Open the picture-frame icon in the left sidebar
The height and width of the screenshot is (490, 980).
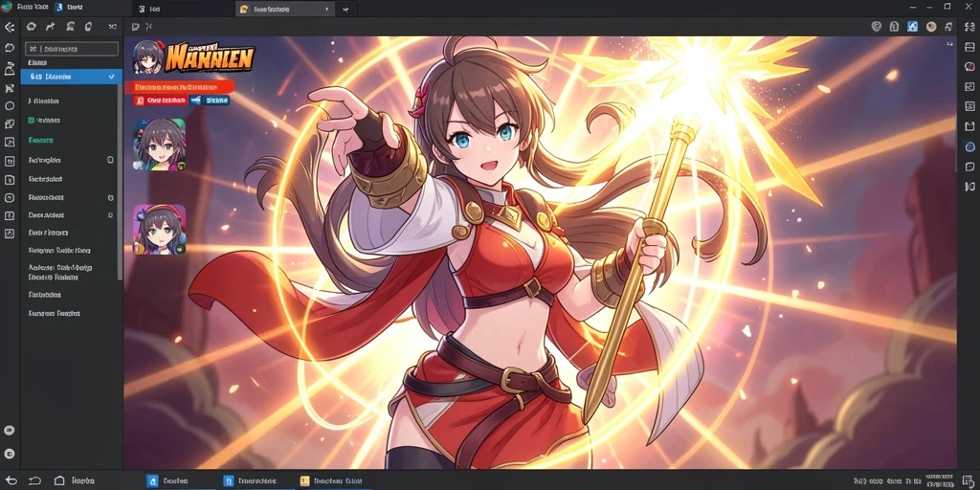tap(10, 142)
